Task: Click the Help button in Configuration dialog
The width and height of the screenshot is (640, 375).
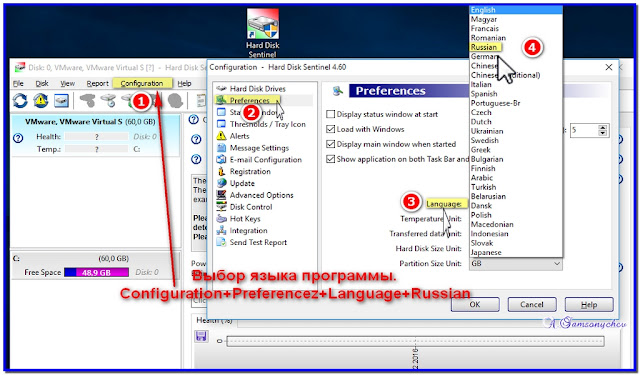Action: (x=589, y=304)
